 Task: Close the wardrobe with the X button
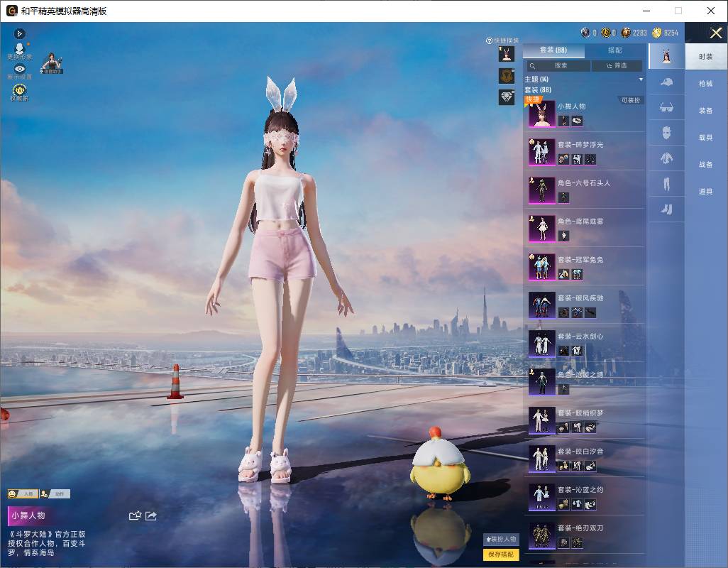715,33
